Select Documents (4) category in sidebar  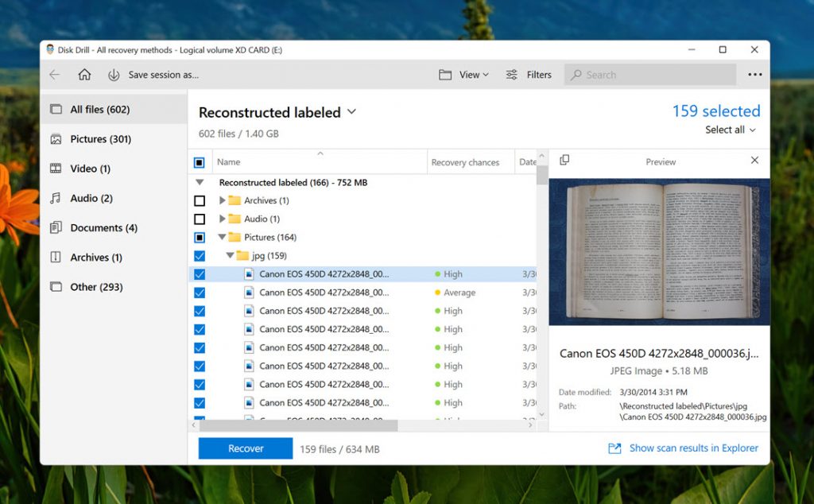(103, 228)
